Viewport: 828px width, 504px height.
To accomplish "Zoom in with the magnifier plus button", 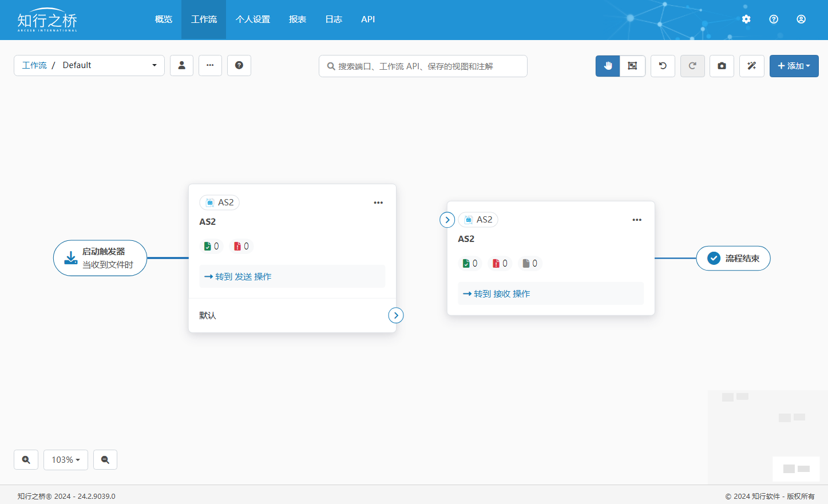I will click(26, 459).
